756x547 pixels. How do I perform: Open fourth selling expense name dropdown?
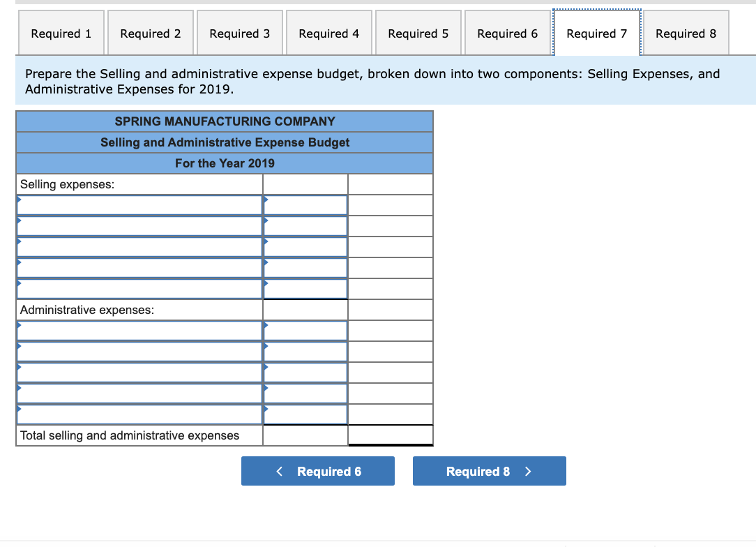[x=139, y=268]
